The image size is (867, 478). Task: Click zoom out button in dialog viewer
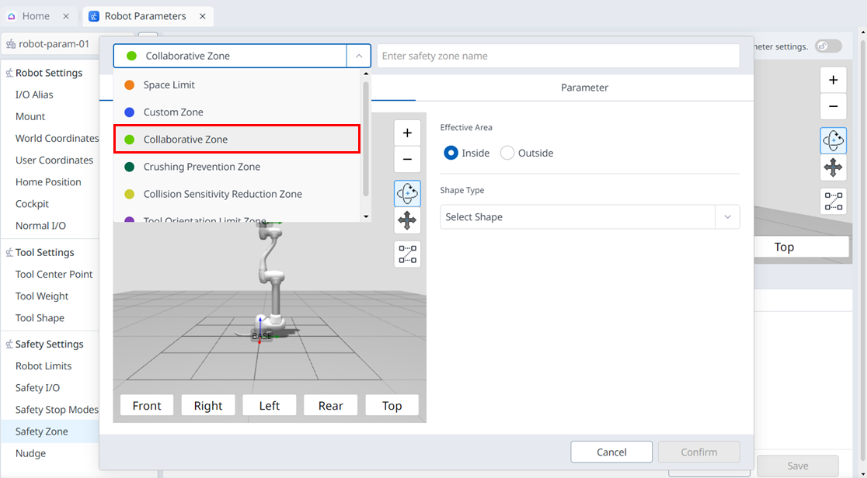click(x=407, y=160)
